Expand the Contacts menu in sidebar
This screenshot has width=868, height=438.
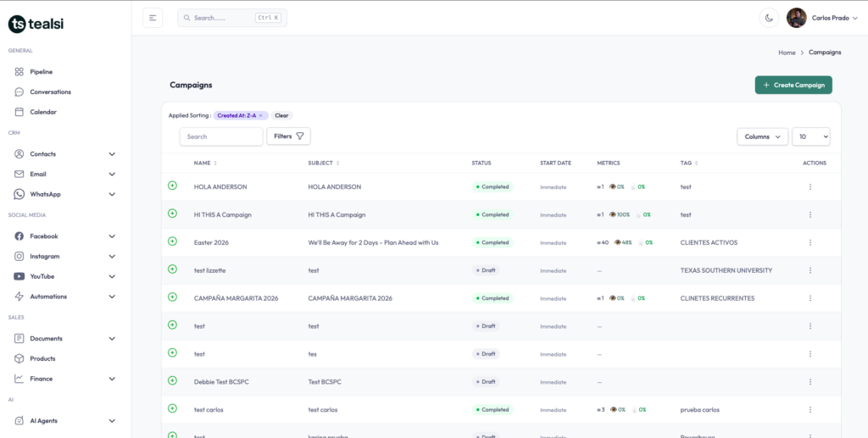click(112, 154)
